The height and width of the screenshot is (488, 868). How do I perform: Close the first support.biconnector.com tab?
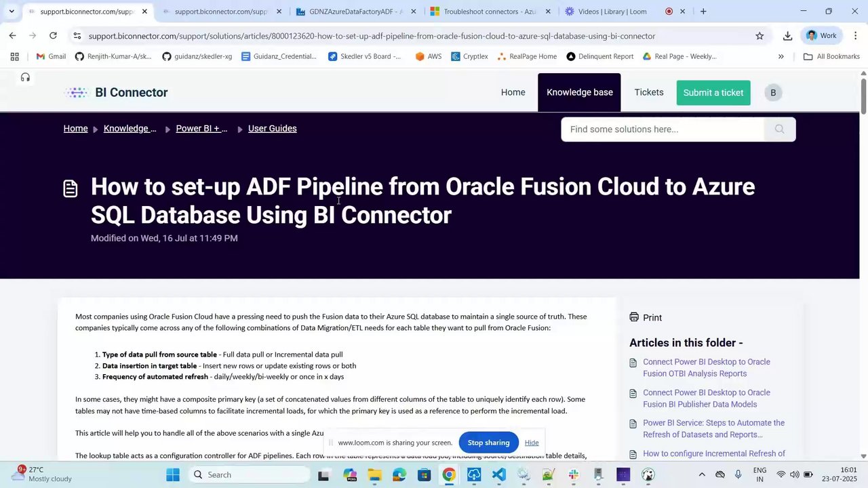[x=144, y=12]
